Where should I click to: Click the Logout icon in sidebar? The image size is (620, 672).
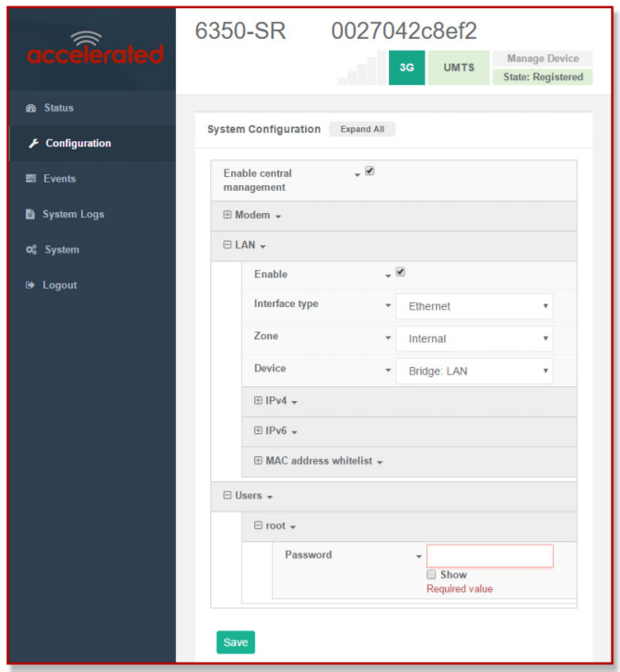29,286
